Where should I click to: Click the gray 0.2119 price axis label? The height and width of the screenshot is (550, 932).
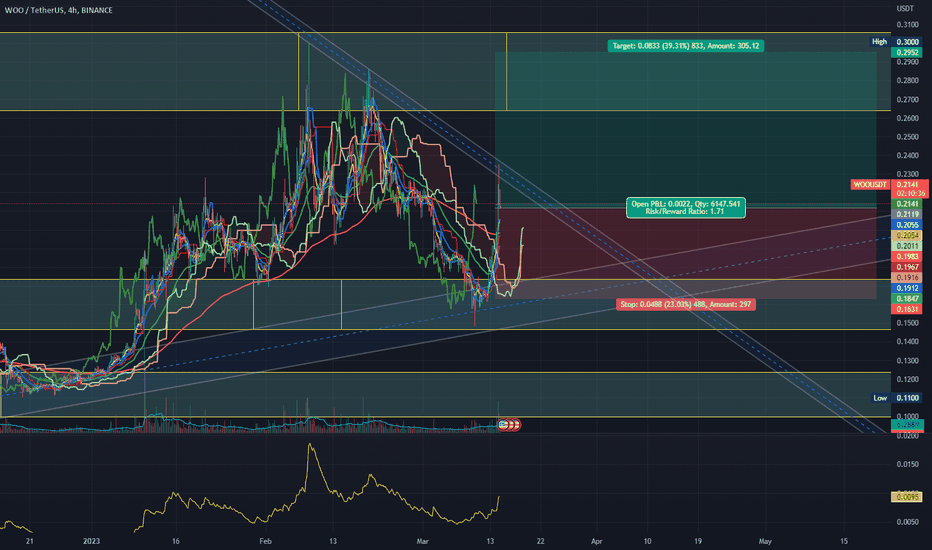(x=907, y=214)
